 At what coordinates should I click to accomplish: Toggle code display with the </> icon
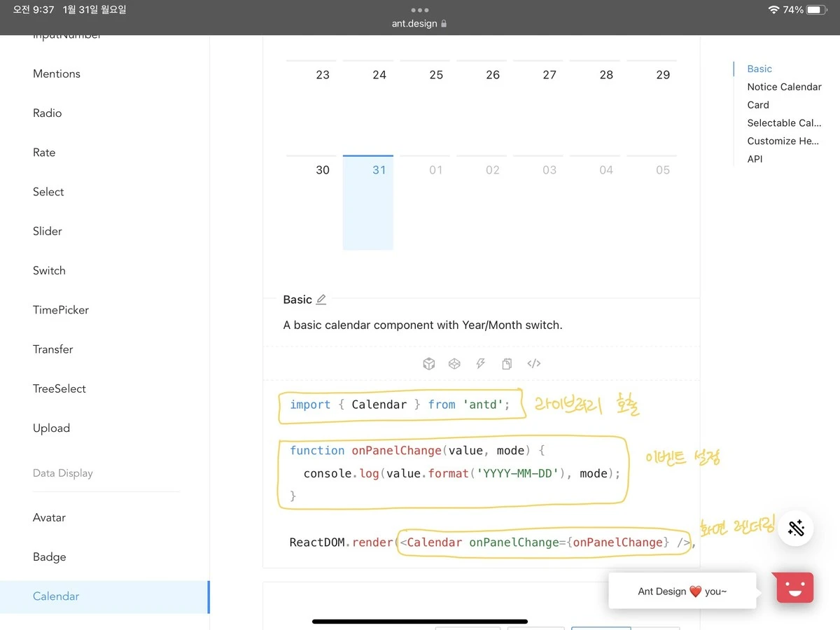tap(533, 363)
